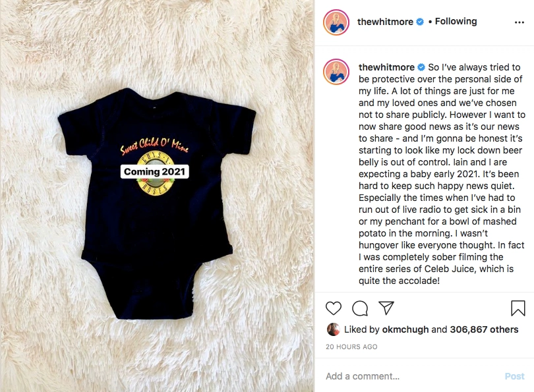Screen dimensions: 534x392
Task: Click the 20 HOURS AGO timestamp
Action: pyautogui.click(x=351, y=347)
